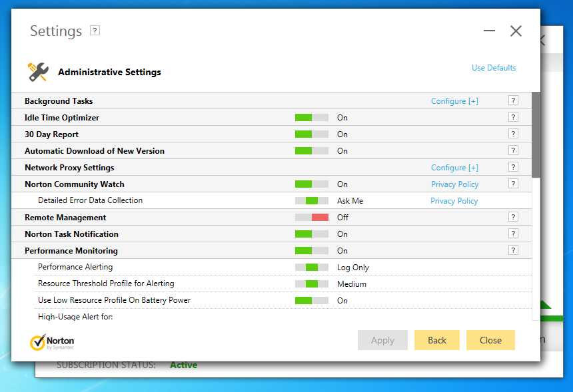
Task: Open help for Idle Time Optimizer
Action: [x=513, y=117]
